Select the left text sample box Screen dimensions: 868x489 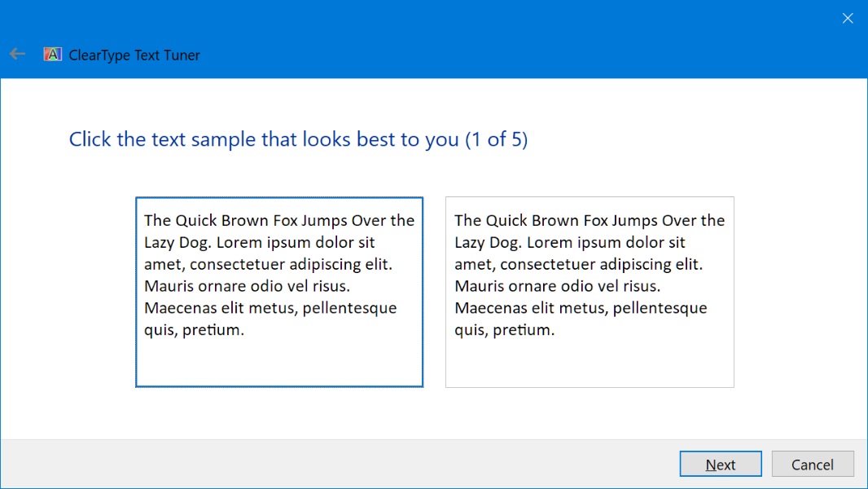pos(279,292)
